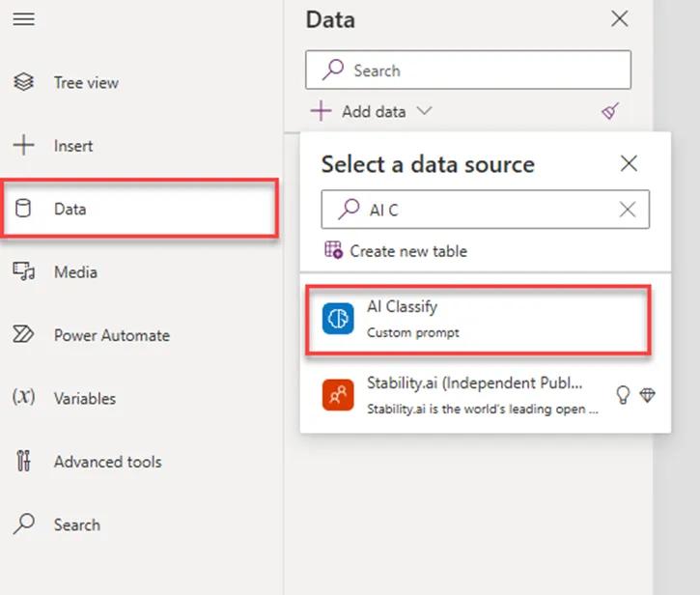Image resolution: width=700 pixels, height=595 pixels.
Task: Select the Data tab in sidebar
Action: pyautogui.click(x=70, y=209)
